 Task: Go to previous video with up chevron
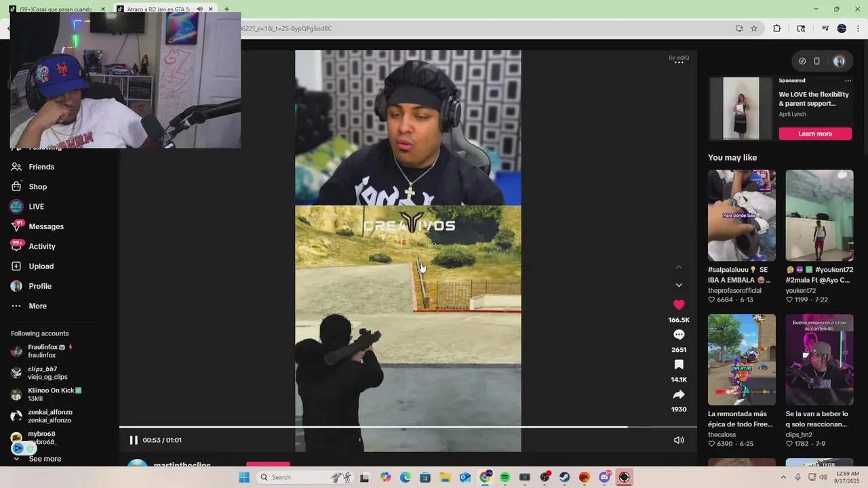679,267
